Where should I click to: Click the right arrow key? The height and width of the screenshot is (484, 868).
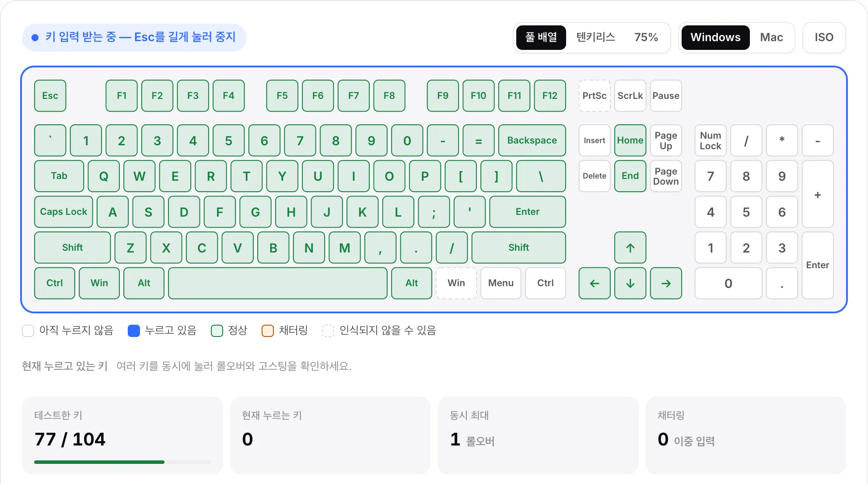pyautogui.click(x=666, y=283)
